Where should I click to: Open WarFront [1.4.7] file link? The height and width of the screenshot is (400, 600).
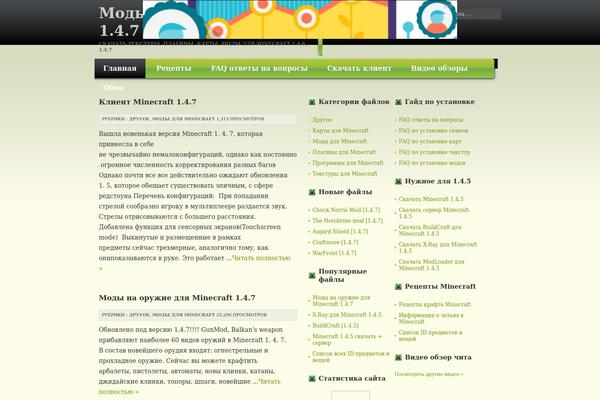[334, 253]
